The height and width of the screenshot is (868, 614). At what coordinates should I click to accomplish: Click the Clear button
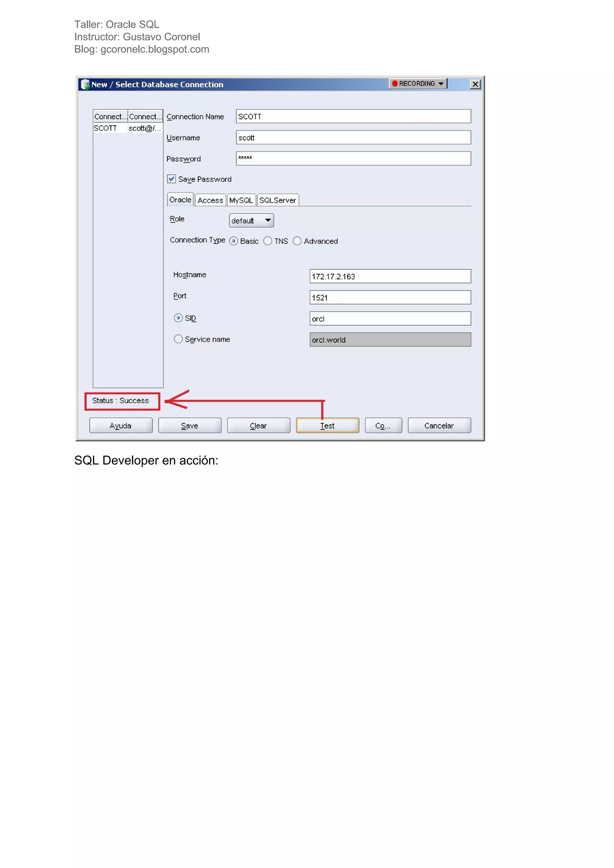[x=258, y=426]
